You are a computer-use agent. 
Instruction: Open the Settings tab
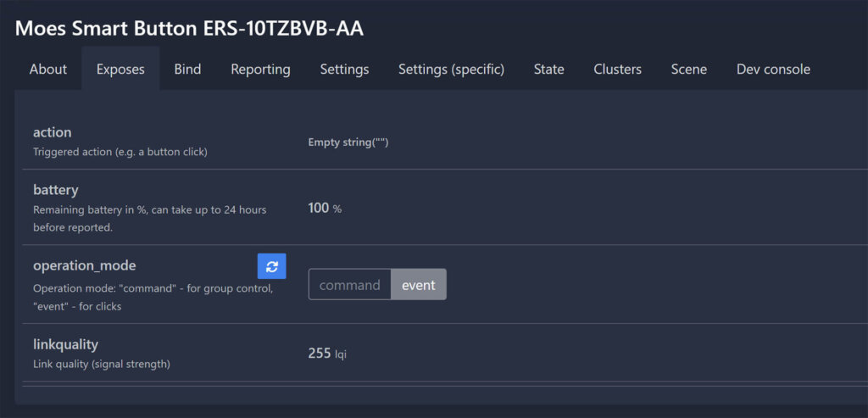coord(344,70)
